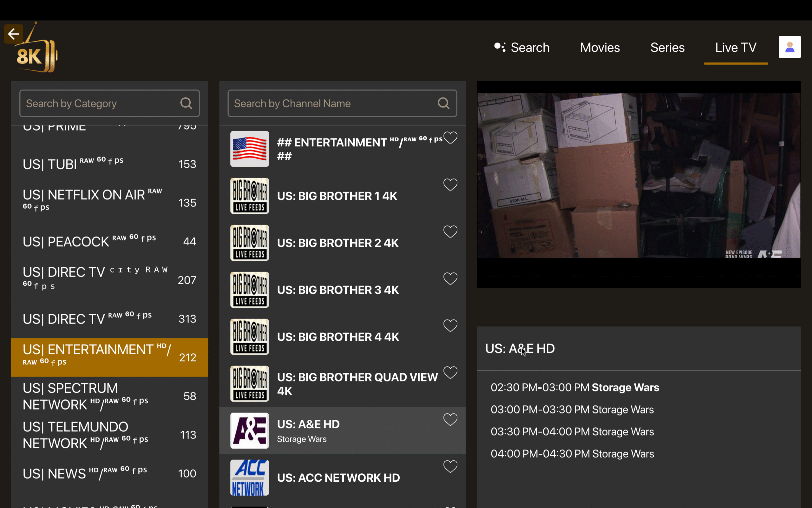This screenshot has width=812, height=508.
Task: Switch to the Series tab
Action: point(667,47)
